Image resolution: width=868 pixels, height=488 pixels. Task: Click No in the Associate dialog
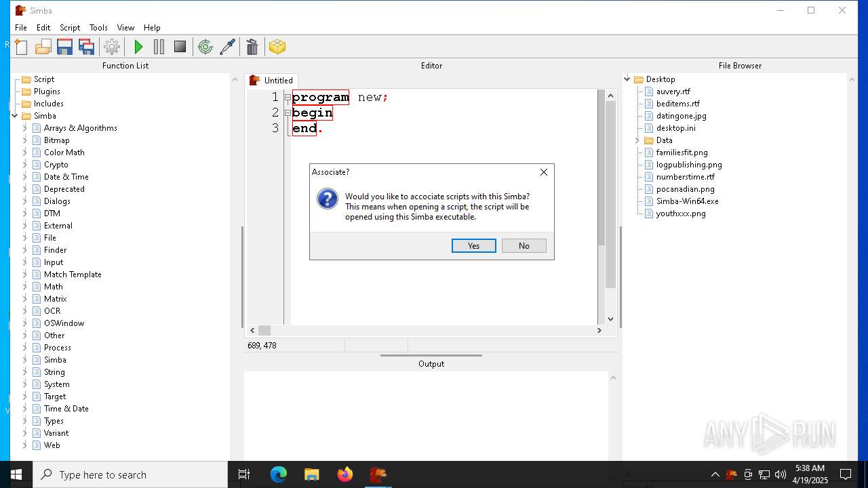(524, 246)
